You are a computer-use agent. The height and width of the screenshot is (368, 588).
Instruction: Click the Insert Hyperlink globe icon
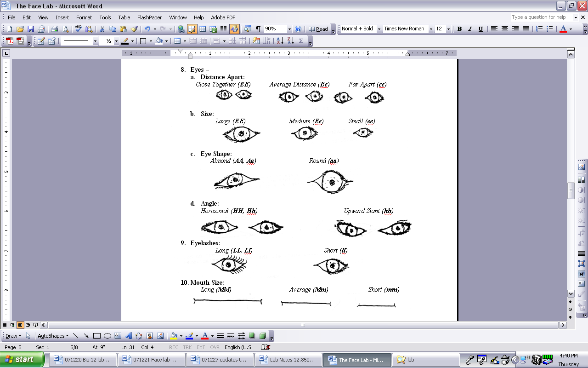(181, 29)
